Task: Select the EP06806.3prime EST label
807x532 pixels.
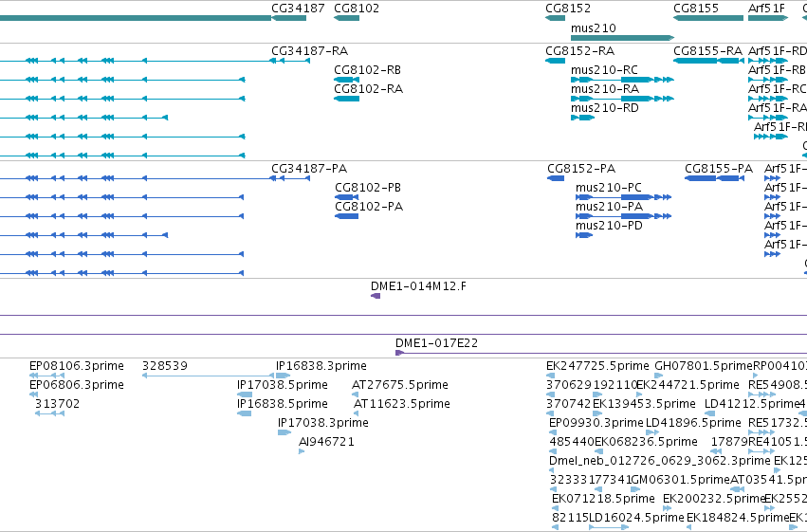Action: coord(77,385)
